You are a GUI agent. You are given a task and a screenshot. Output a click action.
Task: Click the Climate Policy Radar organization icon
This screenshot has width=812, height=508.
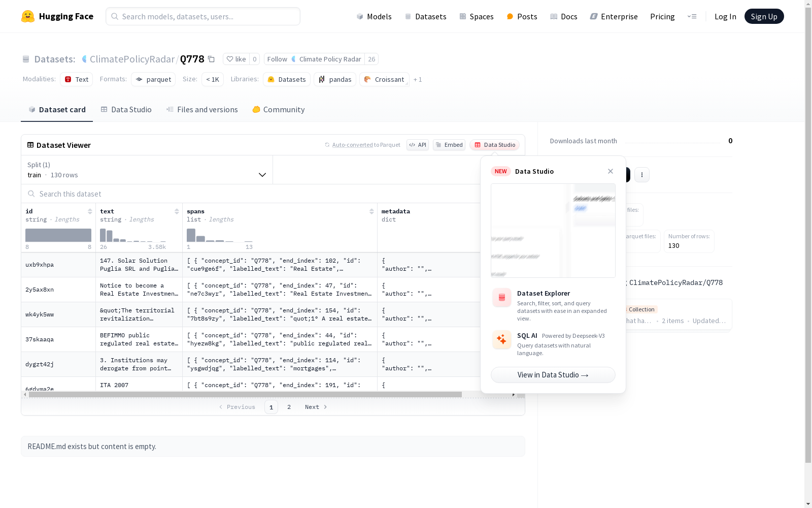point(84,59)
